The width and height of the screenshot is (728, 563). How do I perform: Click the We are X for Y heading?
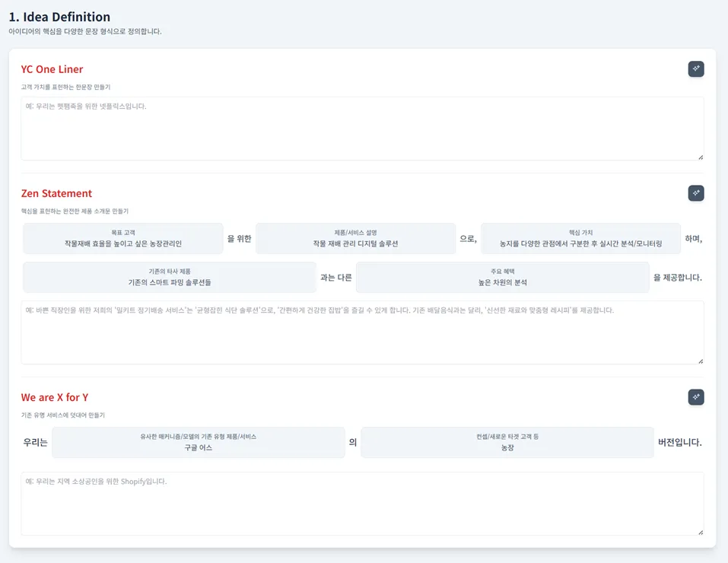click(x=55, y=397)
